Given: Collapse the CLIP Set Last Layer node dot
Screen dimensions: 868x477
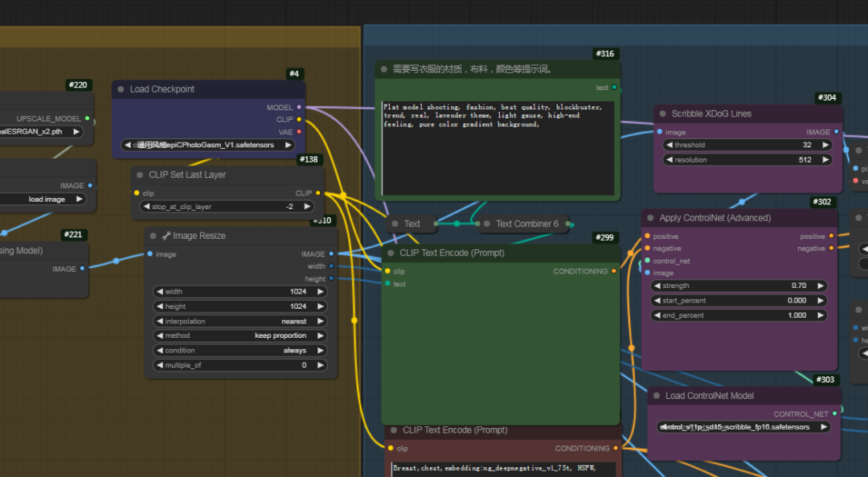Looking at the screenshot, I should tap(140, 175).
